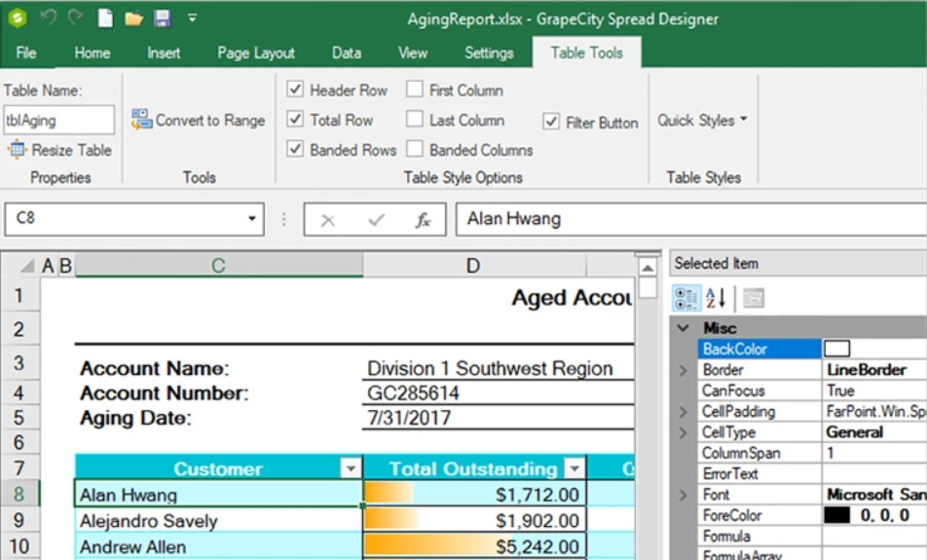Toggle the Total Row checkbox
927x560 pixels.
click(295, 119)
